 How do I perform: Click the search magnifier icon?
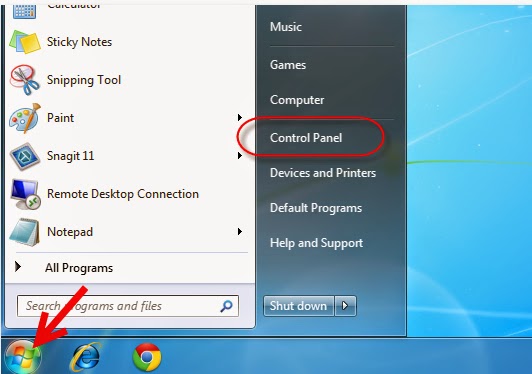point(226,306)
